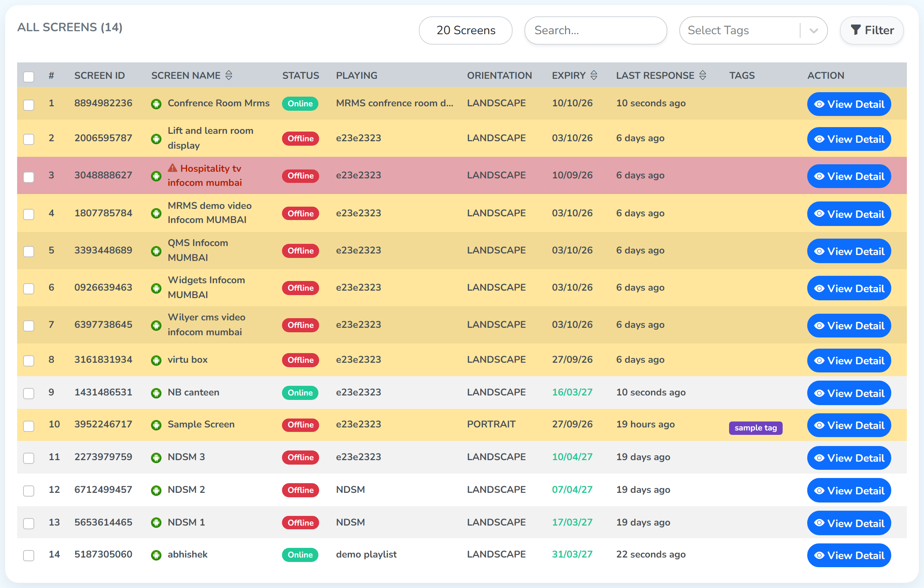
Task: Open View Detail for abhishek
Action: pos(849,555)
